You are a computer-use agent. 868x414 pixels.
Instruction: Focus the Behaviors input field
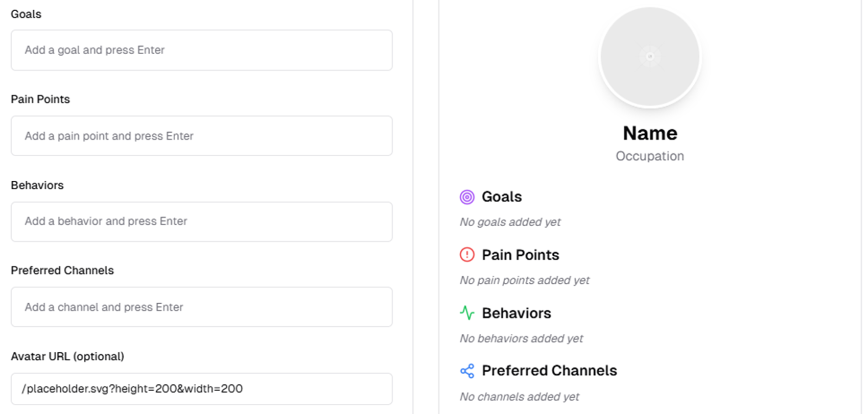202,222
